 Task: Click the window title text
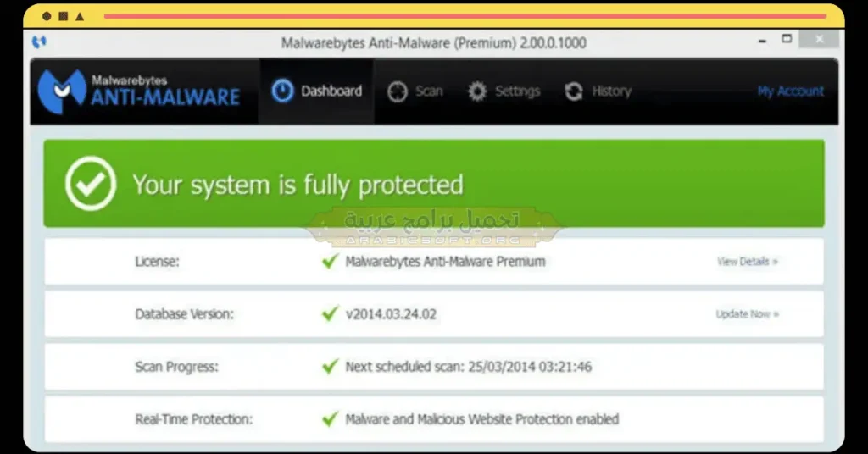(x=433, y=43)
